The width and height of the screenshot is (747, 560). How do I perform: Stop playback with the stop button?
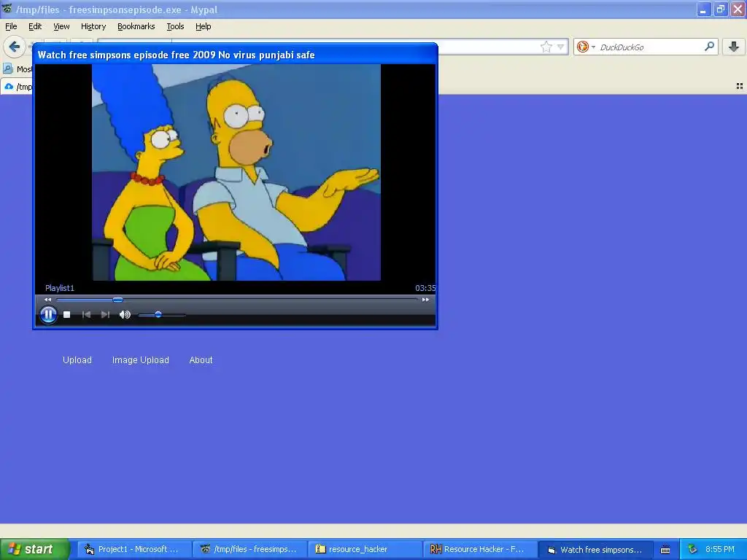66,315
